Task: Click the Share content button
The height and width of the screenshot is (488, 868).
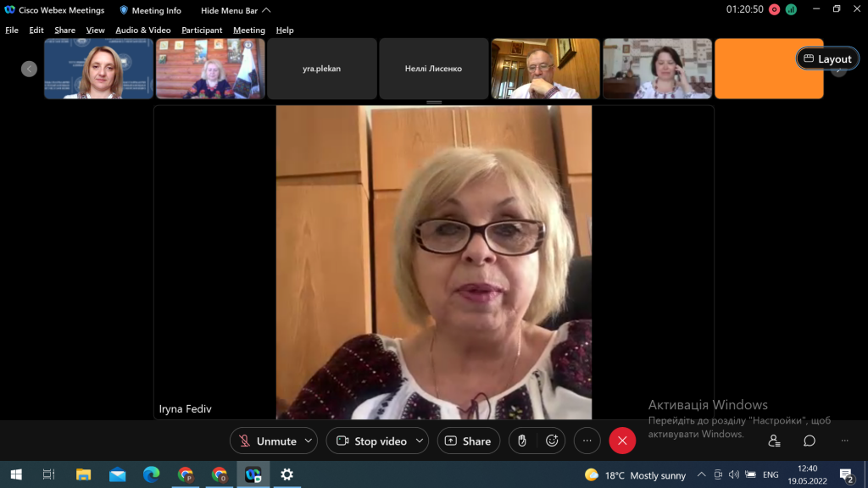Action: pyautogui.click(x=468, y=441)
